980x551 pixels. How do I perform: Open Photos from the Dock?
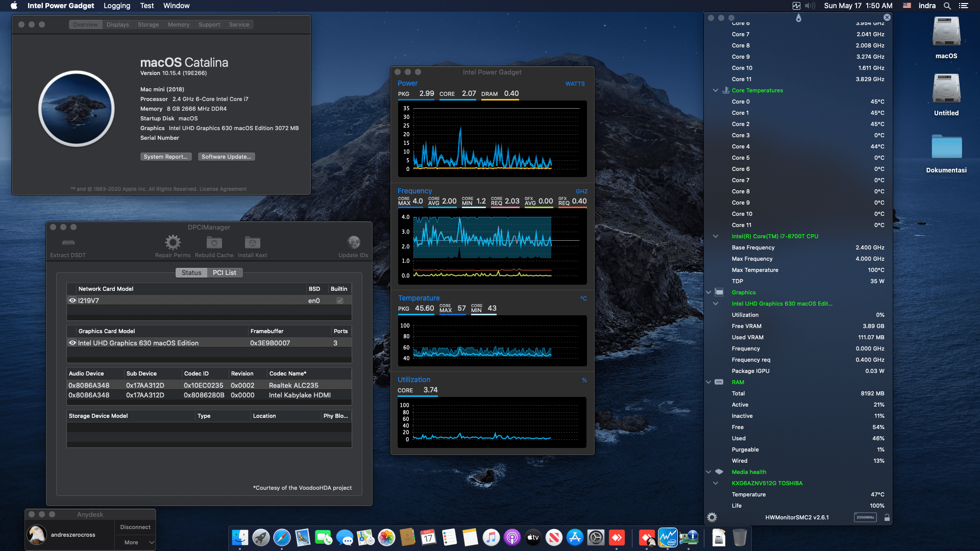coord(386,537)
